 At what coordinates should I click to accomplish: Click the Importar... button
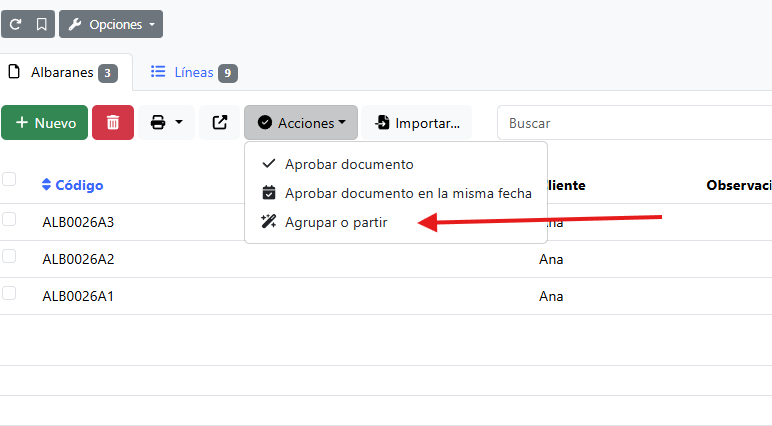(417, 123)
